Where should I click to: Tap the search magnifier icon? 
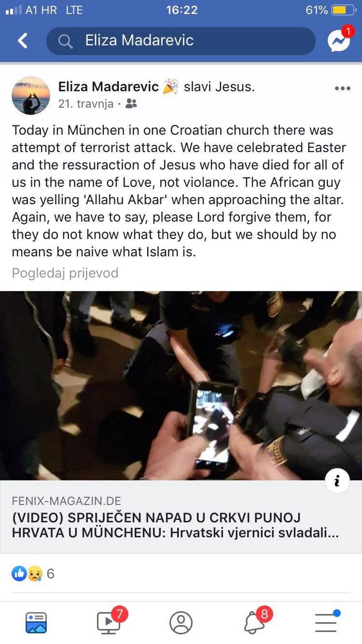point(65,41)
